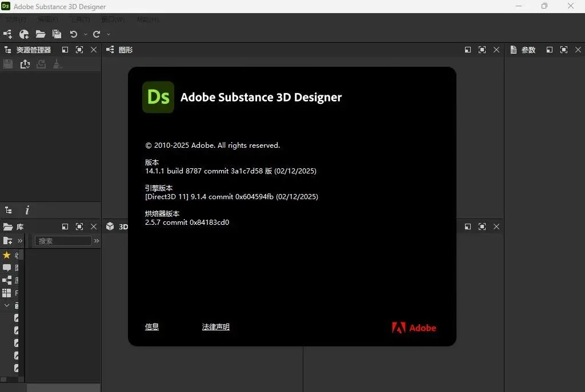The width and height of the screenshot is (585, 392).
Task: Open the 工具(T) menu
Action: coord(80,19)
